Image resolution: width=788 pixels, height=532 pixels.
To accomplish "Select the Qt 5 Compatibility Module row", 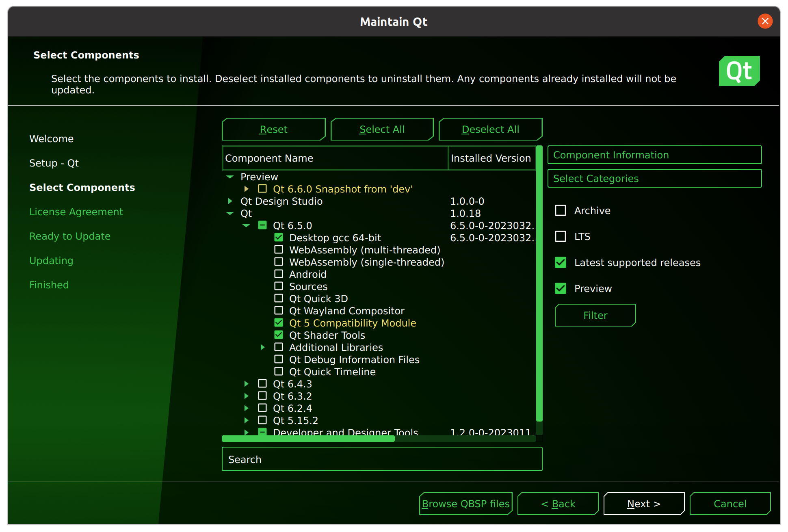I will coord(379,323).
